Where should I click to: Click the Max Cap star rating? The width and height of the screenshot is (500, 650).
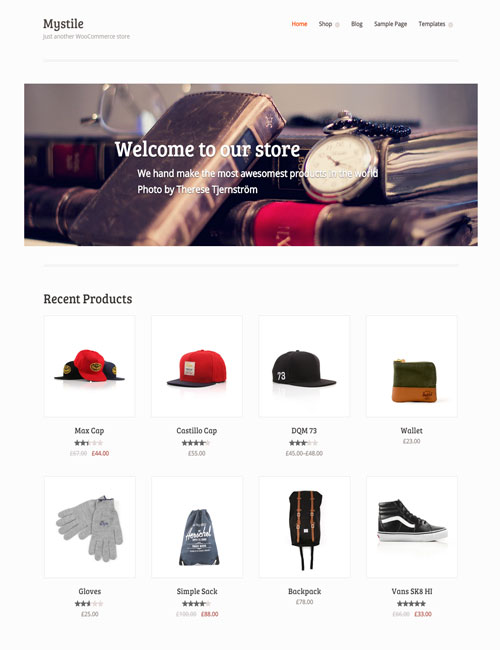[x=89, y=443]
